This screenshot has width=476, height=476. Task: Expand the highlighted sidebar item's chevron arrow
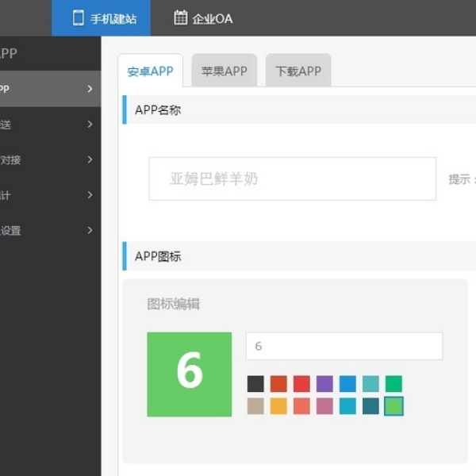(x=90, y=89)
